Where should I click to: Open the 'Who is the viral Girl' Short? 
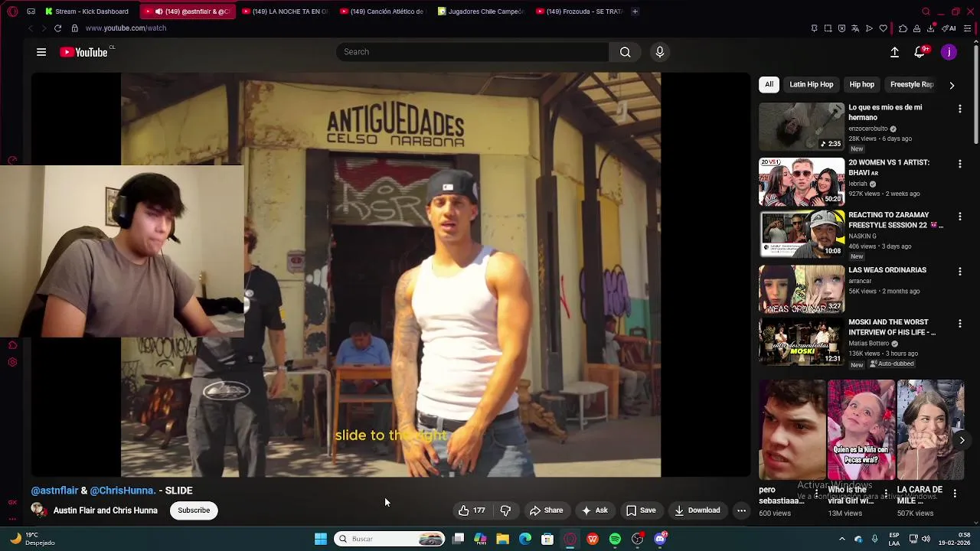(861, 430)
